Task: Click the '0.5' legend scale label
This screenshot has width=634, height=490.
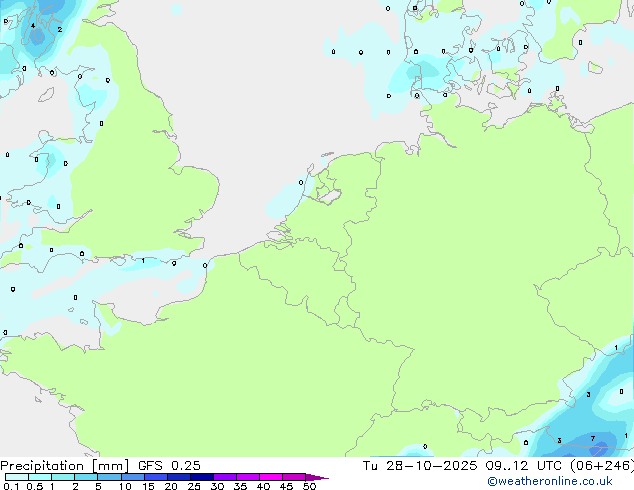Action: point(35,486)
